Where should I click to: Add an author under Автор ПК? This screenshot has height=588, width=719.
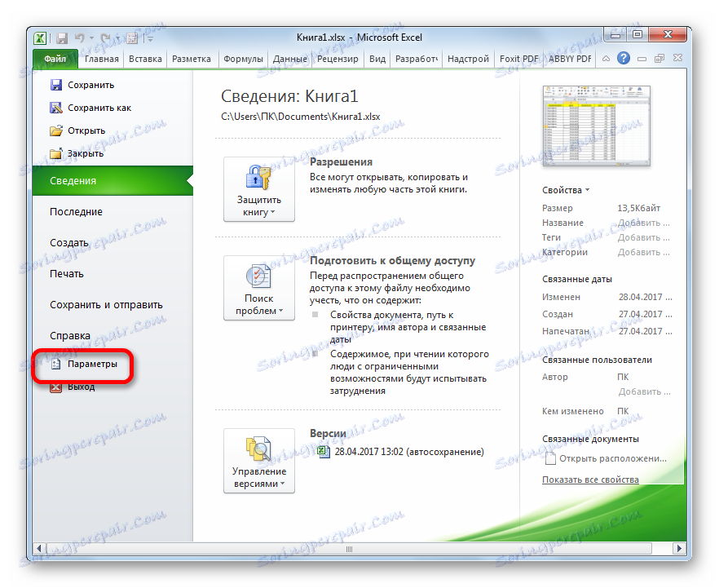coord(644,391)
